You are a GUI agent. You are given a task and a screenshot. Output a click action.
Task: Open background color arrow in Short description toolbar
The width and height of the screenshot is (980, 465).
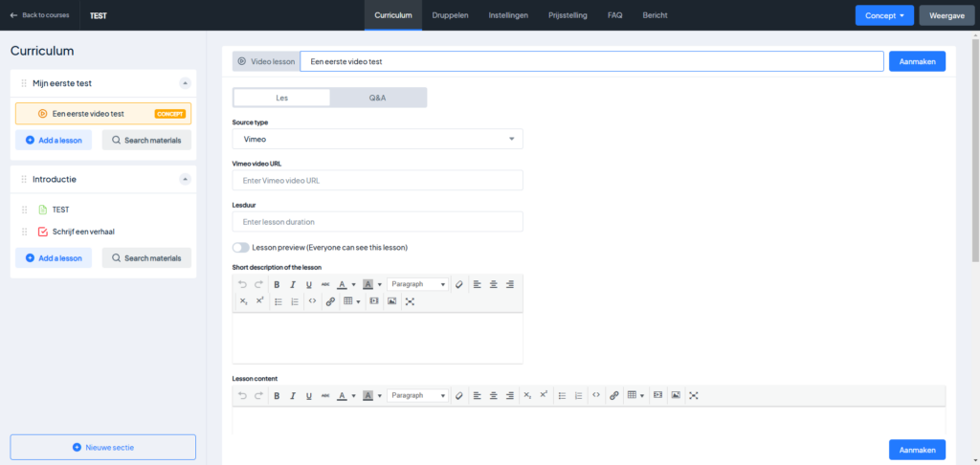(x=379, y=284)
